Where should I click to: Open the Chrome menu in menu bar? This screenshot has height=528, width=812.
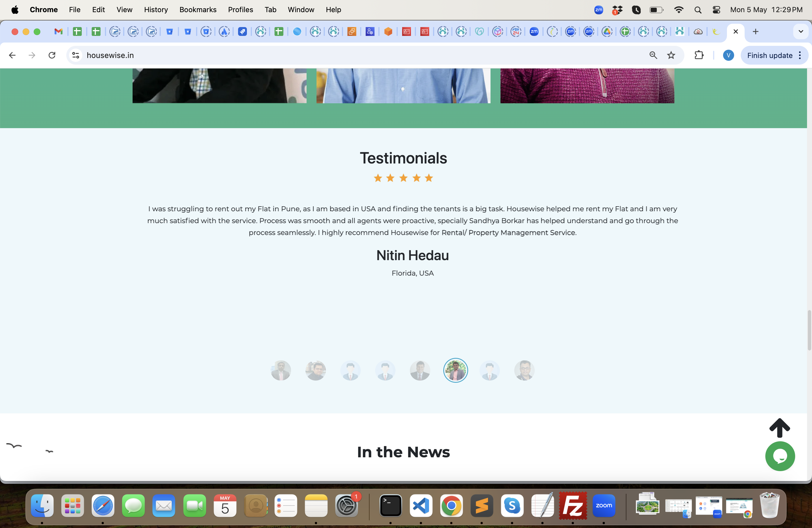(44, 10)
